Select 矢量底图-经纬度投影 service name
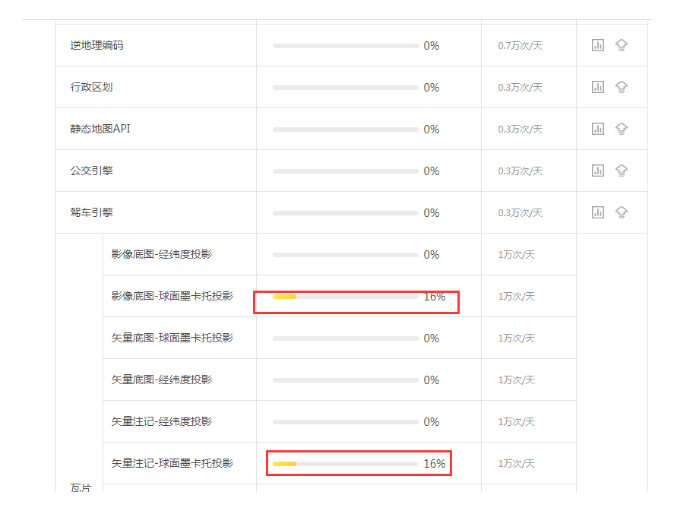This screenshot has width=679, height=508. (x=161, y=380)
